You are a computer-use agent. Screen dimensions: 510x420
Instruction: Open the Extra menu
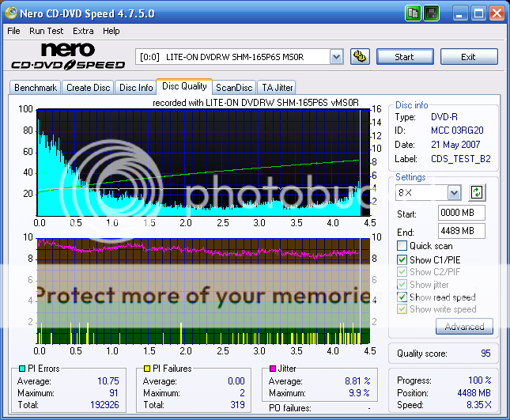click(83, 31)
